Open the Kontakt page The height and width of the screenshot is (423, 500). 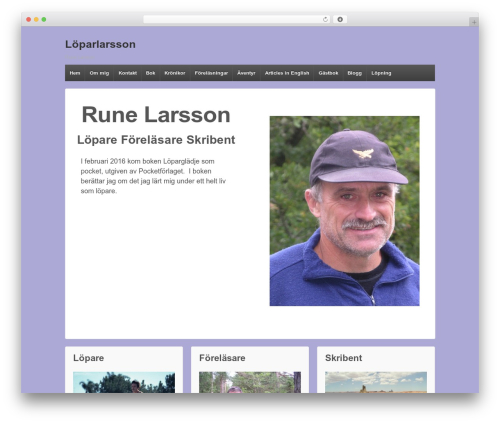pyautogui.click(x=128, y=73)
